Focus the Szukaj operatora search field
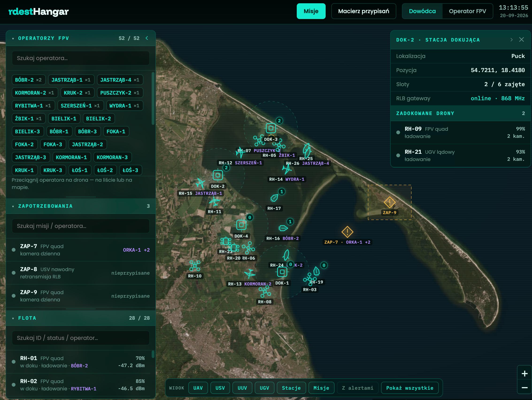Screen dimensions: 532x400 81,58
